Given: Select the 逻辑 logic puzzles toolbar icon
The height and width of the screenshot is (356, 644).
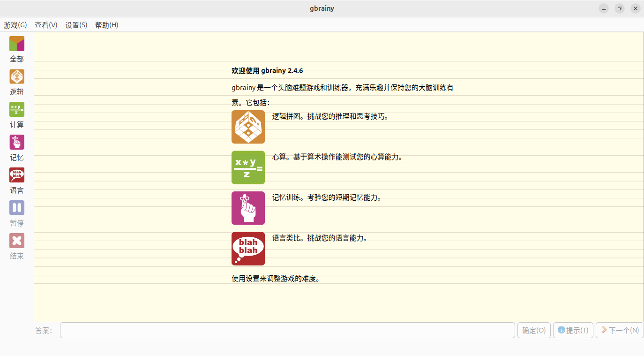Looking at the screenshot, I should [17, 76].
